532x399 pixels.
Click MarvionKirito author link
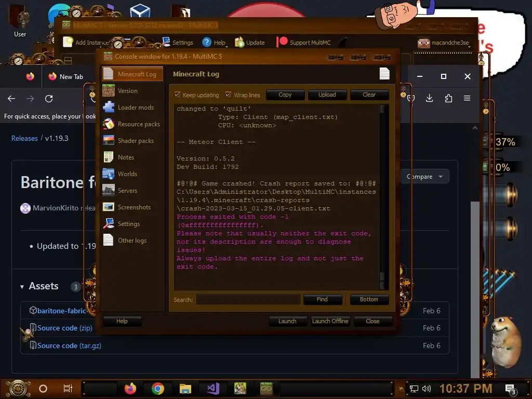[x=55, y=208]
